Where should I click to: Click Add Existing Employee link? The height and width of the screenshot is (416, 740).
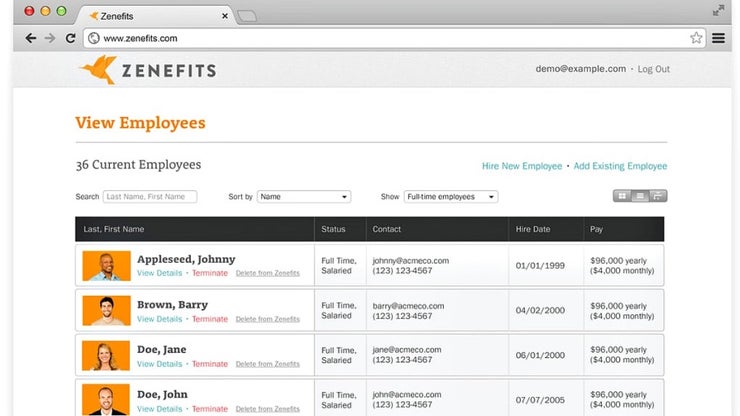620,166
